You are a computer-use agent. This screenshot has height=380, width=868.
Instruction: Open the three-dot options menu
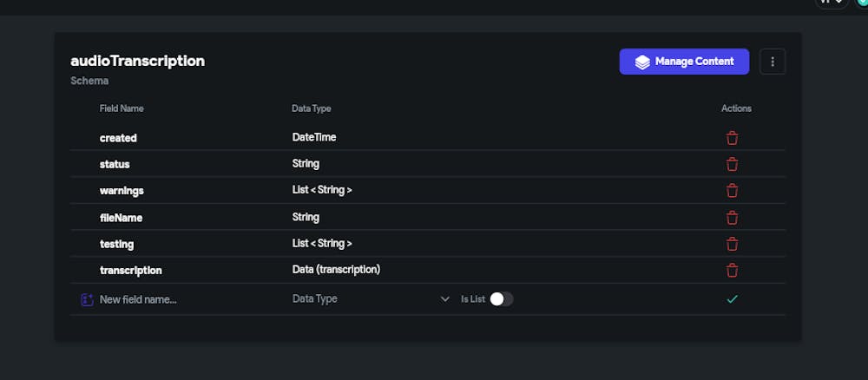pyautogui.click(x=773, y=62)
